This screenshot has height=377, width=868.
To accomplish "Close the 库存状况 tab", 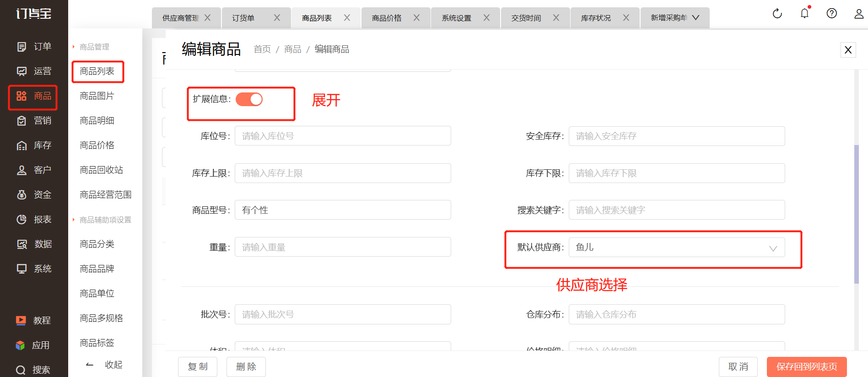I will click(626, 18).
